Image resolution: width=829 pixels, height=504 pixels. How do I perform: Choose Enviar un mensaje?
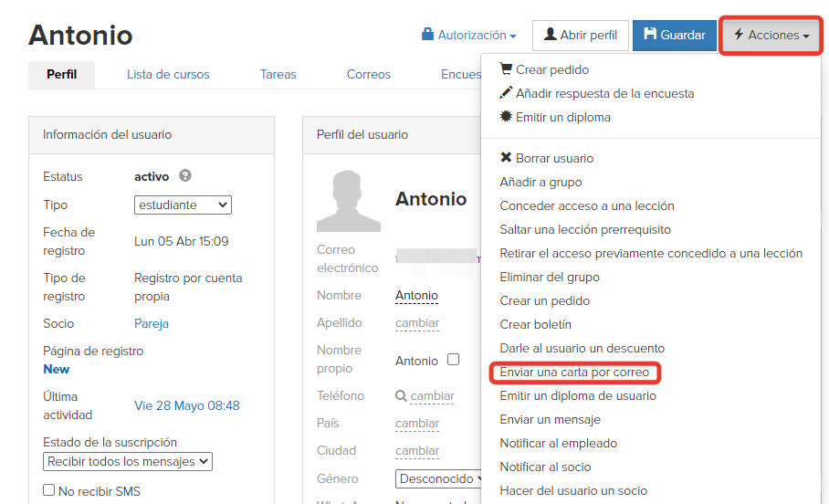click(551, 420)
